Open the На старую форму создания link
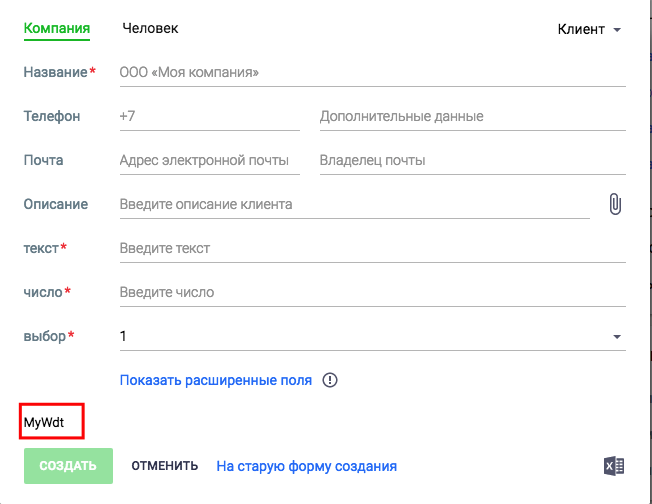652x504 pixels. [306, 466]
